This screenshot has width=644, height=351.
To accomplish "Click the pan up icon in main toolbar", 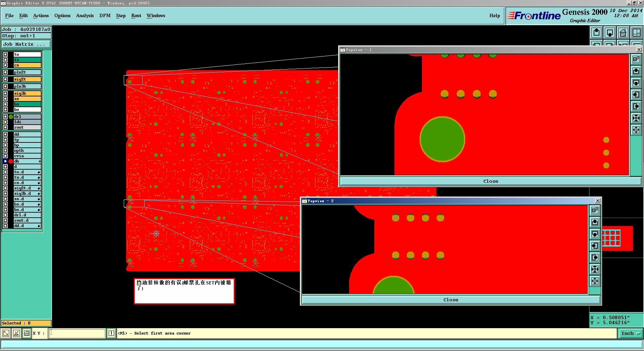I will pyautogui.click(x=596, y=33).
